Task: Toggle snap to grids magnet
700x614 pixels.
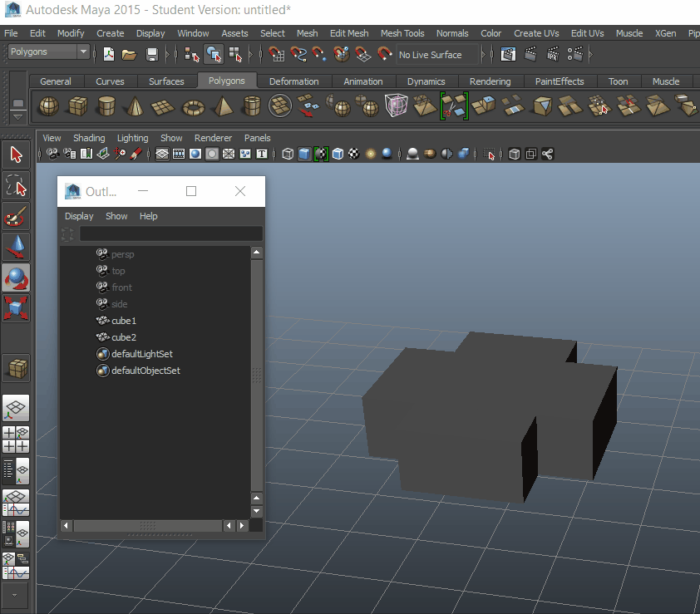Action: (x=277, y=55)
